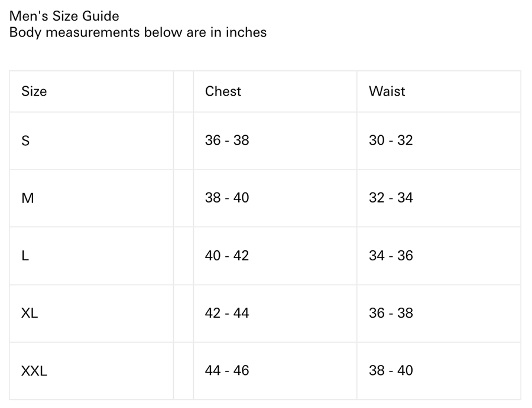Click the S size row label
The height and width of the screenshot is (408, 532).
tap(25, 141)
